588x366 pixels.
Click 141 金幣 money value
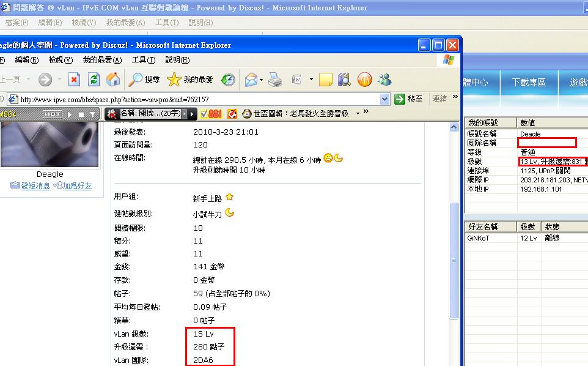pyautogui.click(x=209, y=266)
